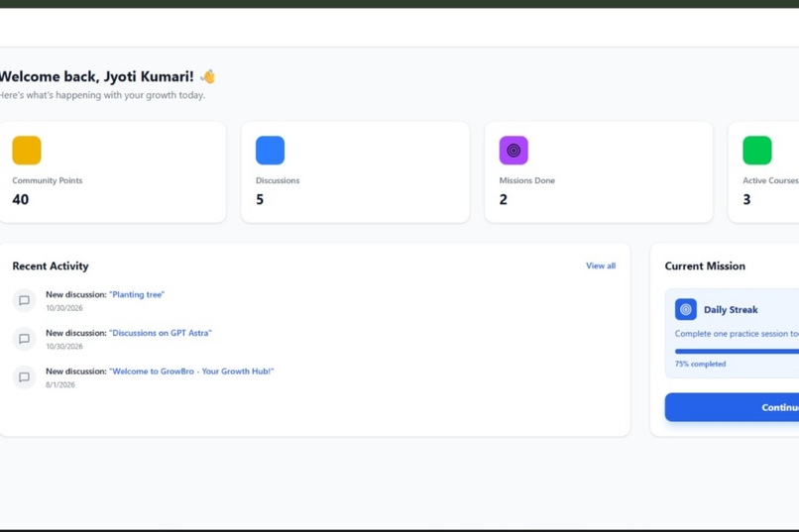The image size is (799, 532).
Task: Click the "75% completed" text
Action: tap(700, 364)
